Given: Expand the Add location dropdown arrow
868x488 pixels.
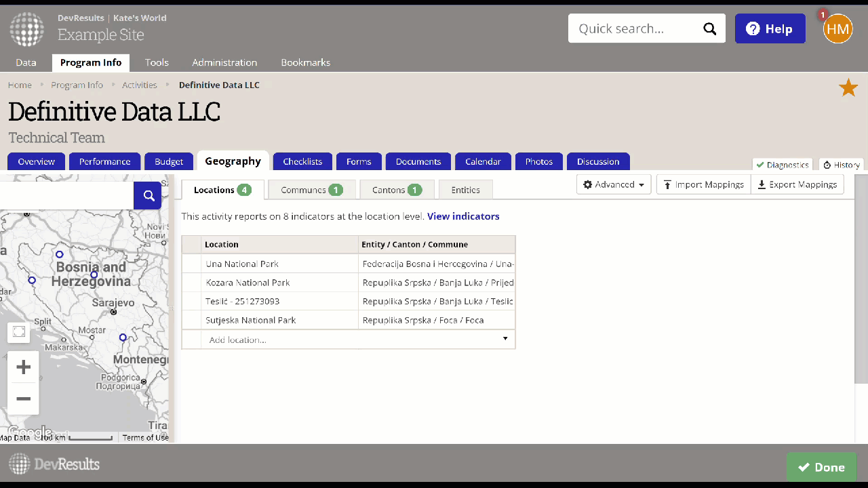Looking at the screenshot, I should point(505,339).
